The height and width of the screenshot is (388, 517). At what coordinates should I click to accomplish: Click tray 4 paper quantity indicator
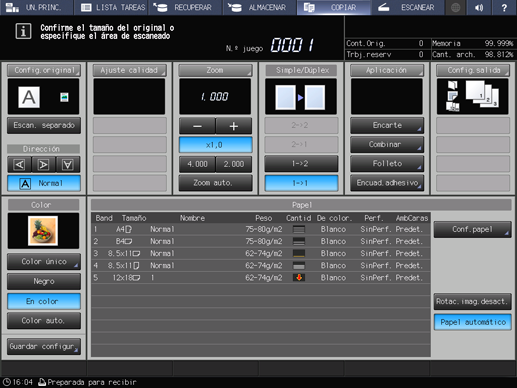coord(299,266)
